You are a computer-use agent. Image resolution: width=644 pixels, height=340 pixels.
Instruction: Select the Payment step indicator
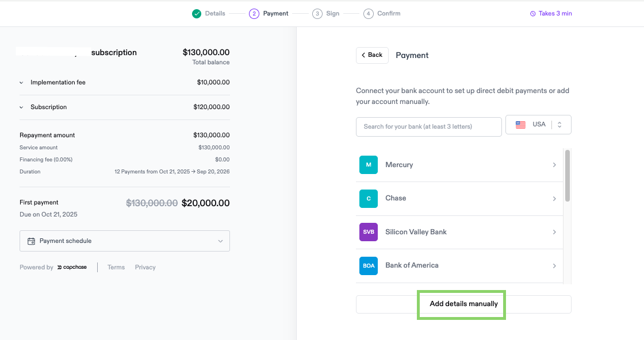click(x=269, y=14)
